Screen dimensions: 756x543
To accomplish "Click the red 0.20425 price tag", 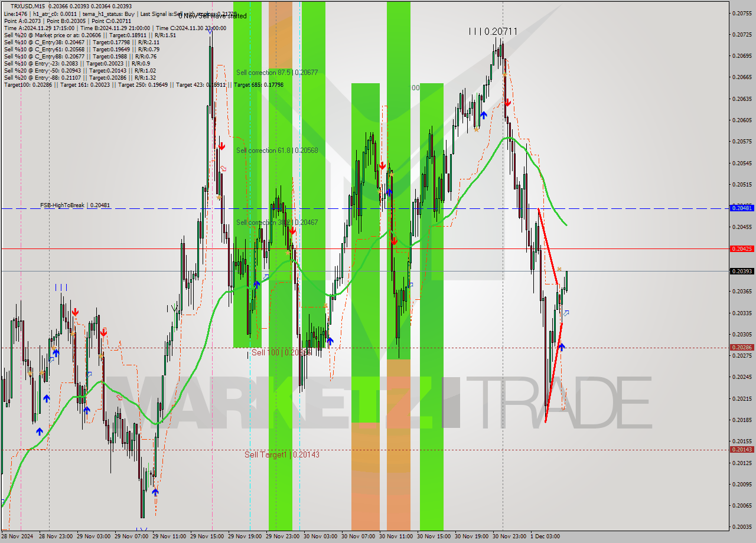I will click(x=742, y=248).
